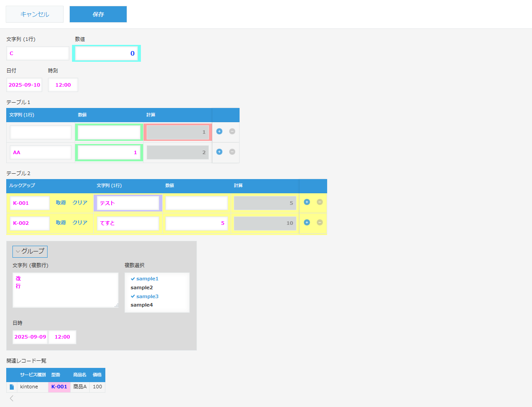Screen dimensions: 532x407
Task: Open the 時刻 dropdown showing 12:00
Action: pos(63,85)
